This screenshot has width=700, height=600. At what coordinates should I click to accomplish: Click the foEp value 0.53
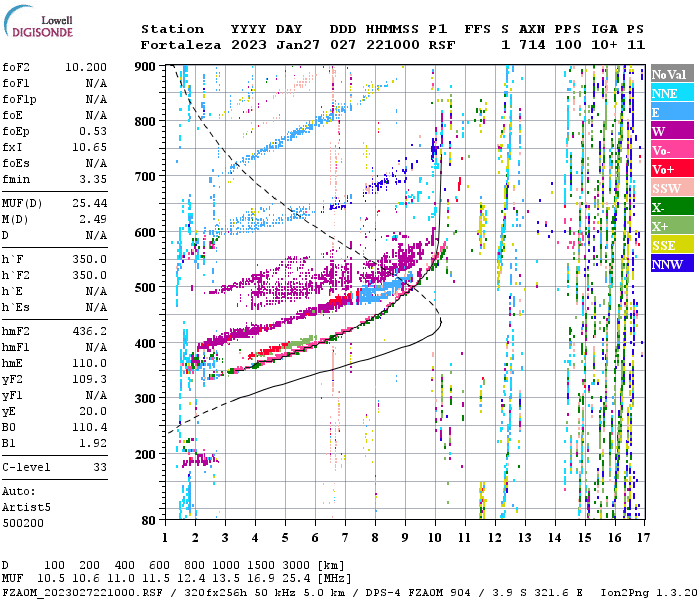93,131
